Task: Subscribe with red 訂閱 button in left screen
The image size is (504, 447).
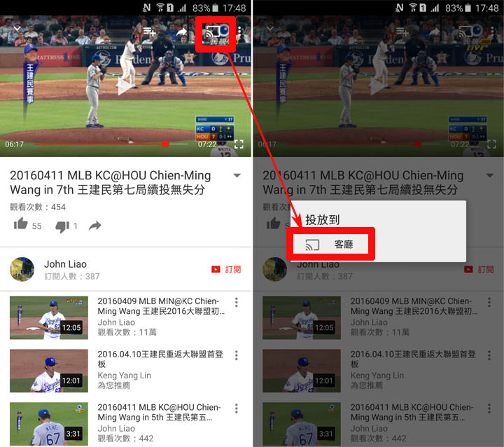Action: click(226, 269)
